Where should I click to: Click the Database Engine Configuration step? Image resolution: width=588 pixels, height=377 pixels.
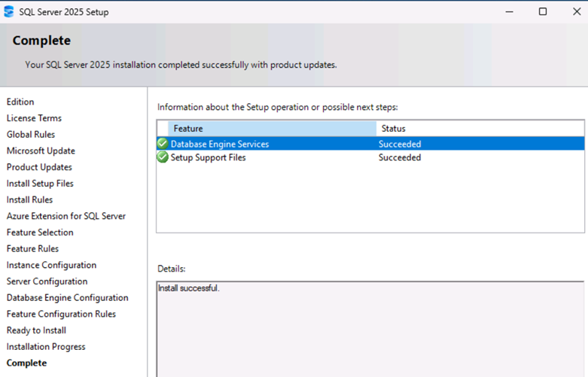click(68, 298)
